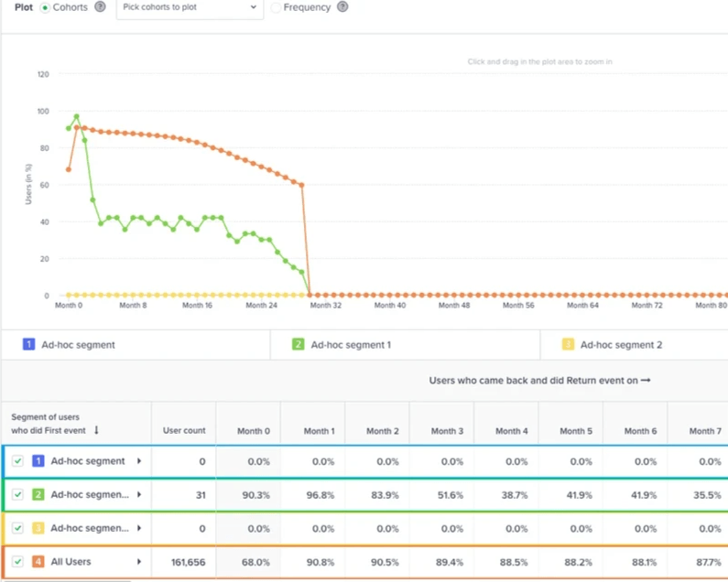Uncheck the Ad-hoc segment row checkbox
Image resolution: width=728 pixels, height=582 pixels.
point(17,461)
